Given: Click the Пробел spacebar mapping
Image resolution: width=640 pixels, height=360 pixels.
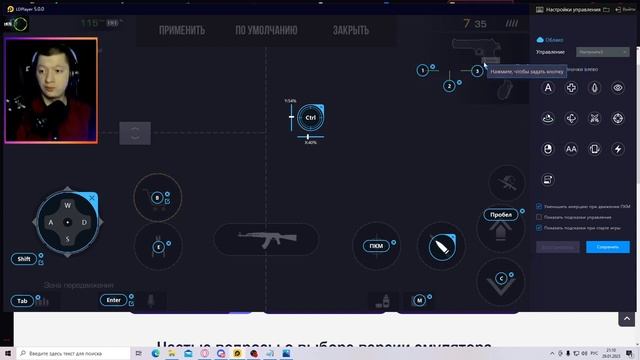Looking at the screenshot, I should 501,215.
